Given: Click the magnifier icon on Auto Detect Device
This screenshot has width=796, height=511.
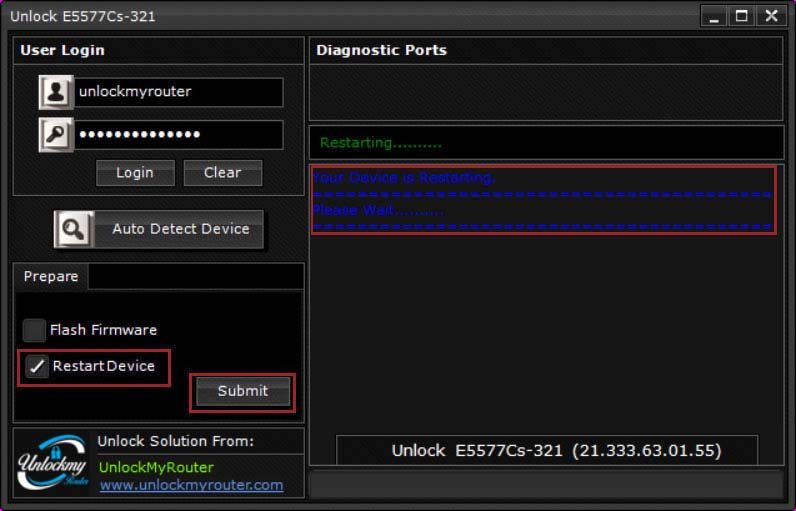Looking at the screenshot, I should click(74, 229).
